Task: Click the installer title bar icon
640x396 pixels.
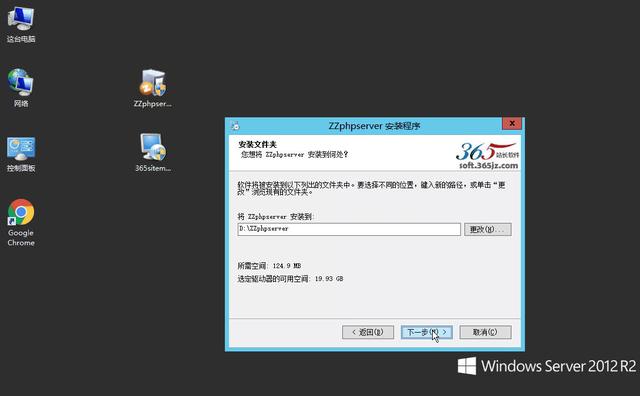Action: [235, 126]
